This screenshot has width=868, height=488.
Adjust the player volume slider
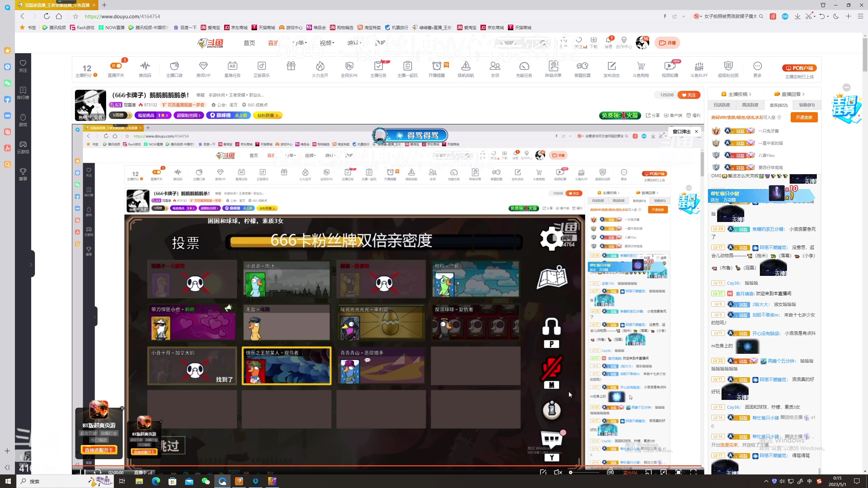(x=585, y=472)
